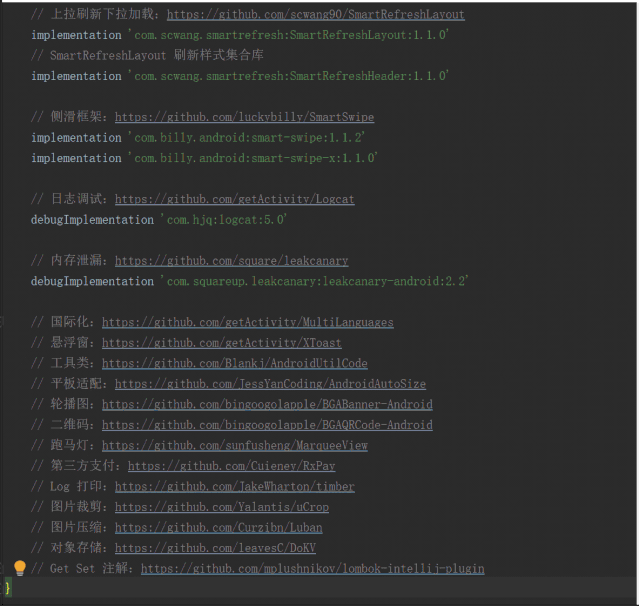Click the '内存泄漏' comment label
639x606 pixels.
pos(76,260)
